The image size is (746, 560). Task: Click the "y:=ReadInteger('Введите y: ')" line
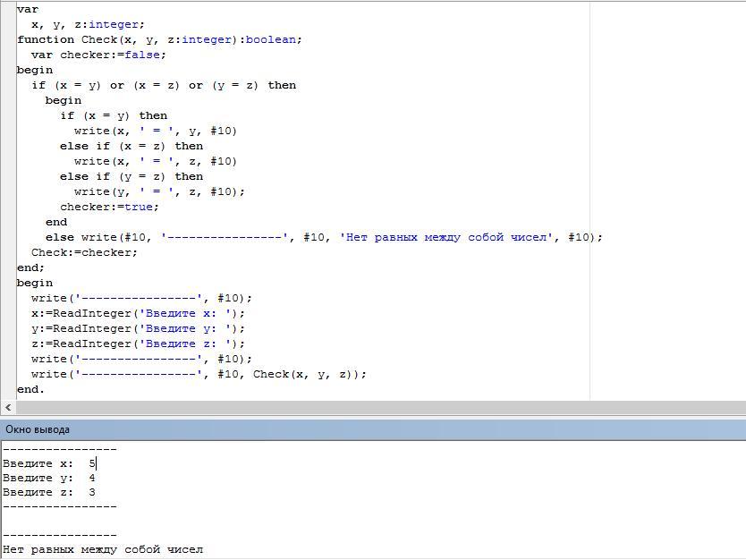coord(138,329)
